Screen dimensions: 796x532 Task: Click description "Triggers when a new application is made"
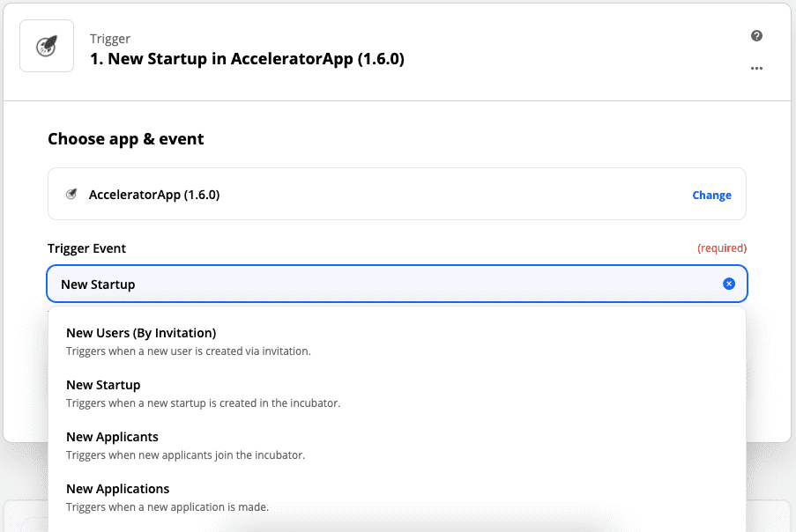[x=167, y=507]
